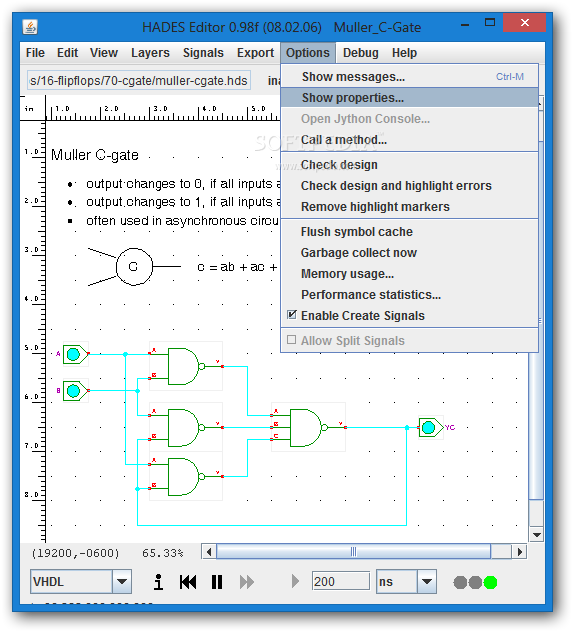Click the 65.33% zoom readout
573x632 pixels.
point(162,553)
